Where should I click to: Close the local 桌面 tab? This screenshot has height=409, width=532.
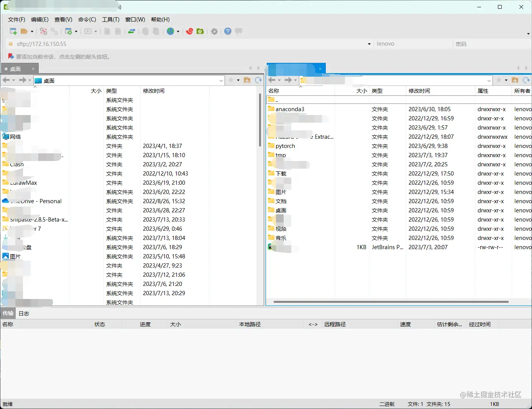point(33,69)
